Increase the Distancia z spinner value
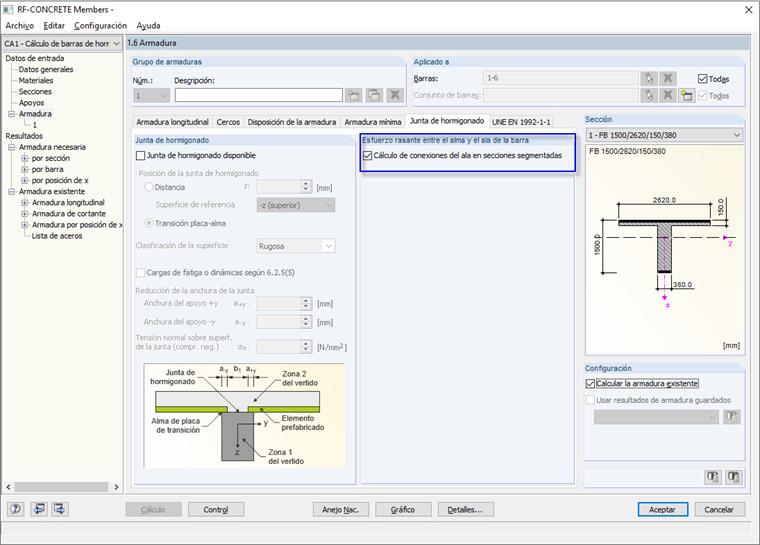Viewport: 760px width, 545px height. tap(305, 184)
